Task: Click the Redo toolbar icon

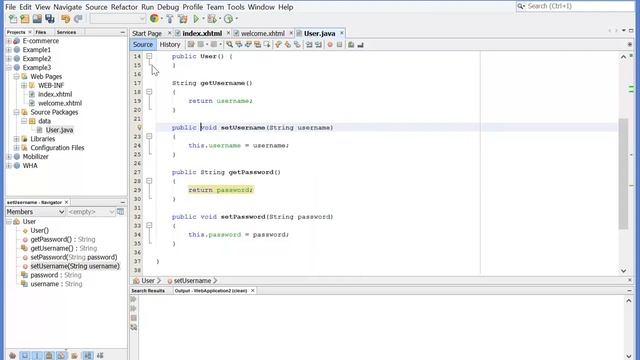Action: tap(78, 19)
